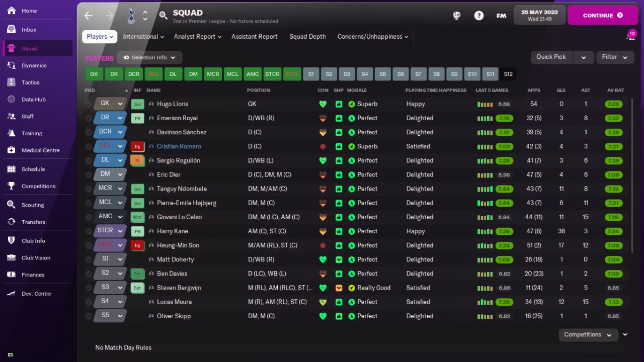Click Lucas Moura's last 5 games form bars
Image resolution: width=644 pixels, height=362 pixels.
point(485,302)
